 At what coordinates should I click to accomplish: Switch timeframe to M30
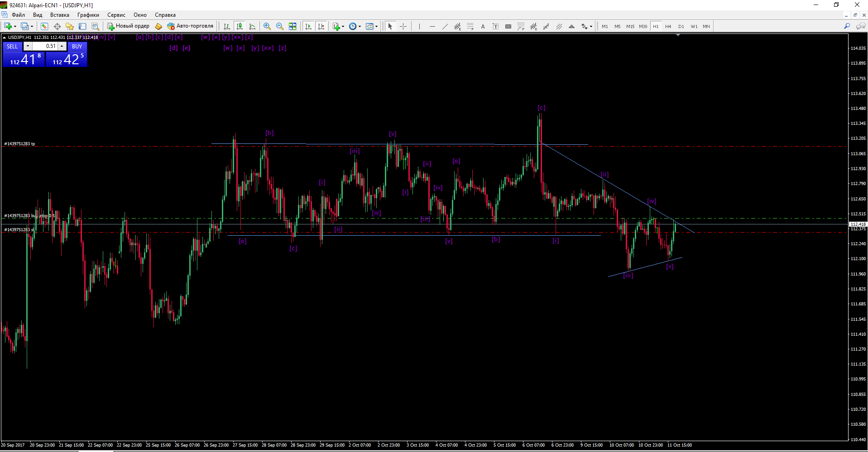point(643,26)
